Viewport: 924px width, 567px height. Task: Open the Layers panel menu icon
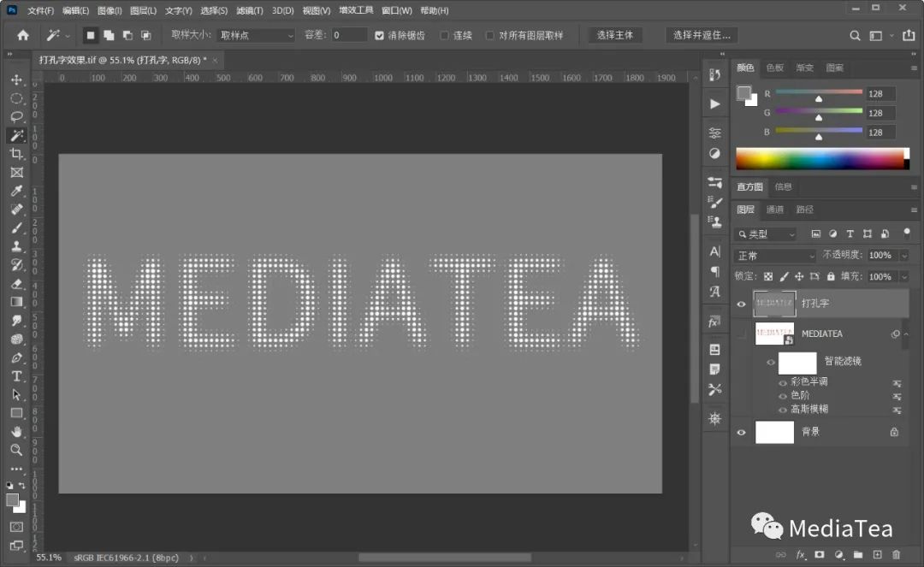click(914, 210)
